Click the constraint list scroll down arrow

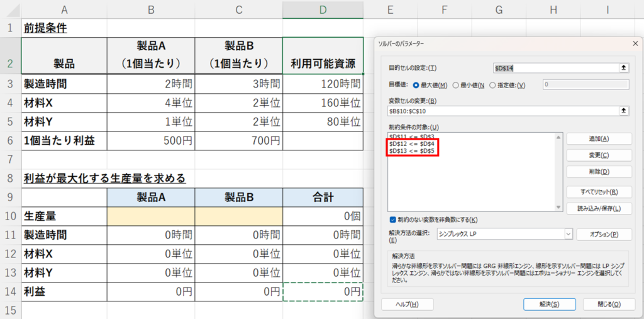tap(557, 207)
